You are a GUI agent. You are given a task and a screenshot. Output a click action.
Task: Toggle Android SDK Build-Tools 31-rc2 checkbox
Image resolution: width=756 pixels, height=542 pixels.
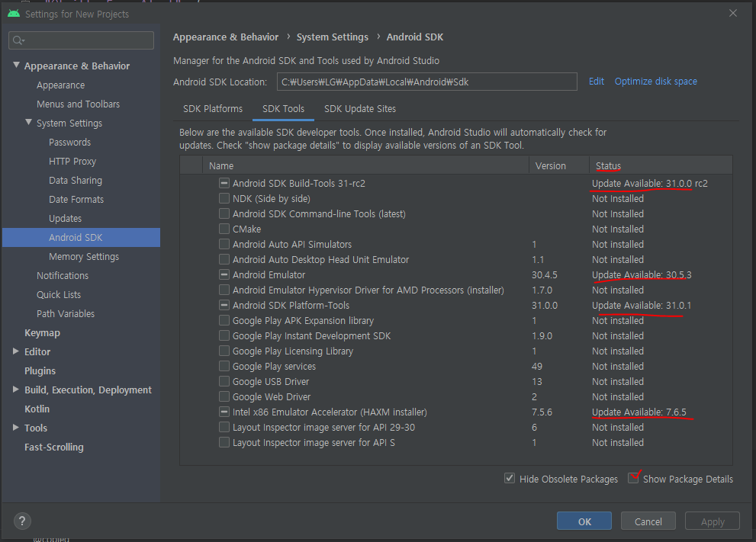(224, 183)
